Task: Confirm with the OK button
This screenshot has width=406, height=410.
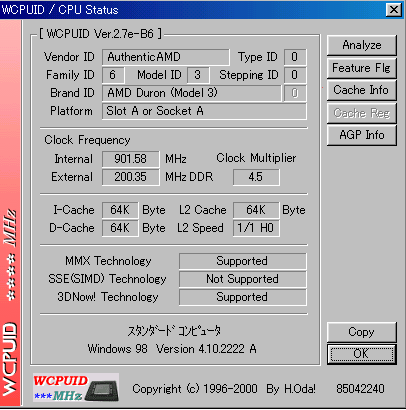Action: (362, 354)
